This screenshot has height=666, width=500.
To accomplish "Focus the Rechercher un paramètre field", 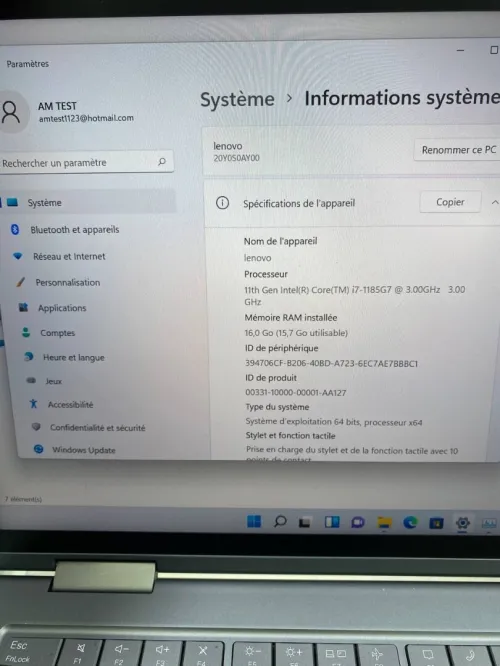I will 87,162.
